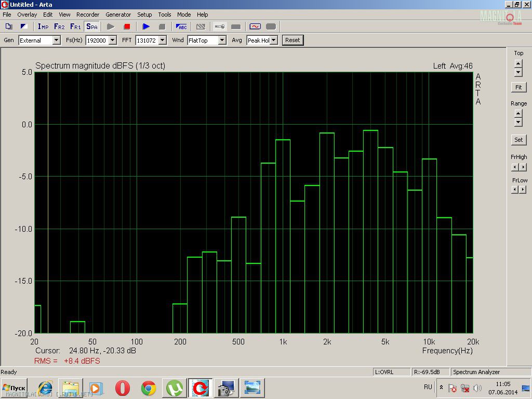532x399 pixels.
Task: Open Google Chrome from the taskbar
Action: point(149,388)
